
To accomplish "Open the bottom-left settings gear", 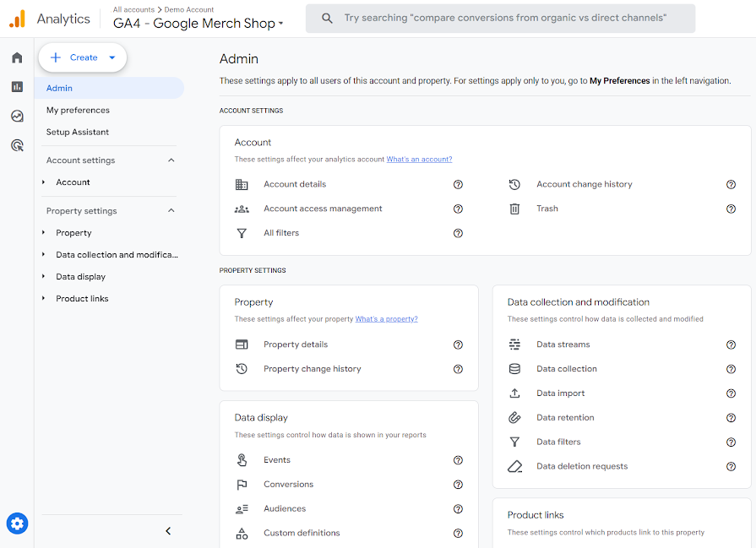I will pyautogui.click(x=17, y=524).
